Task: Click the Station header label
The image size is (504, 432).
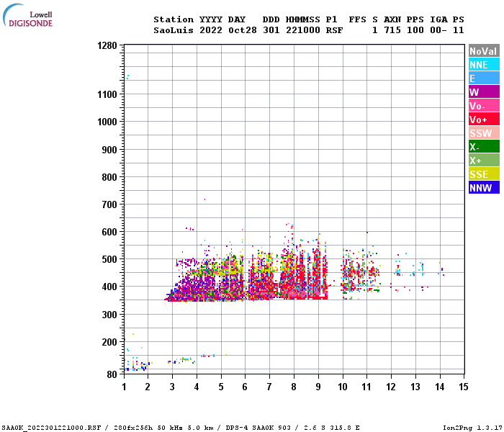Action: [x=174, y=19]
